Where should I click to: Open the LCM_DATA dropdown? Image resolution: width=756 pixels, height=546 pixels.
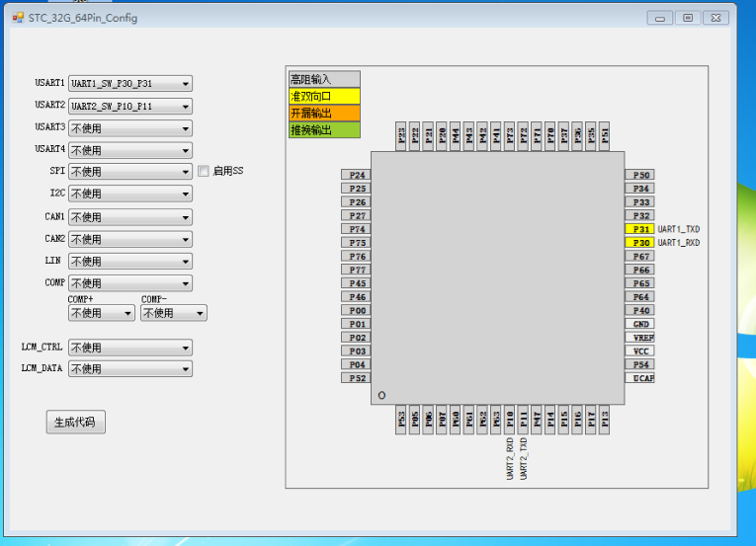(x=129, y=369)
